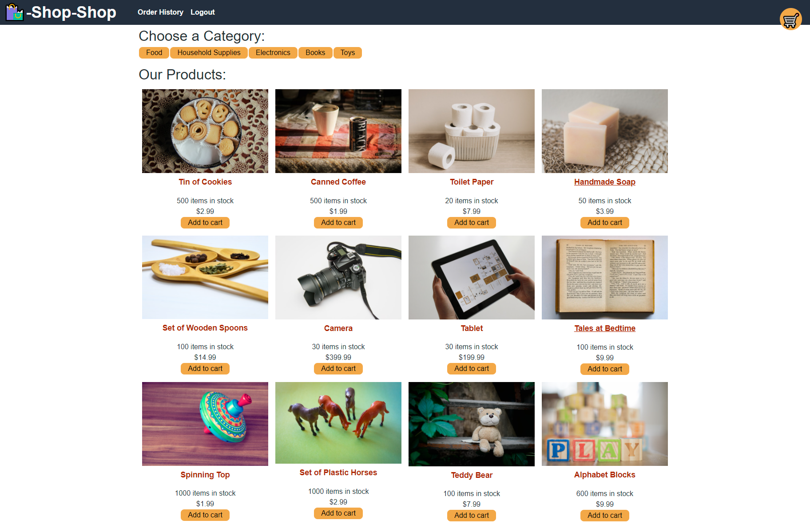
Task: Add Camera to cart
Action: [338, 369]
